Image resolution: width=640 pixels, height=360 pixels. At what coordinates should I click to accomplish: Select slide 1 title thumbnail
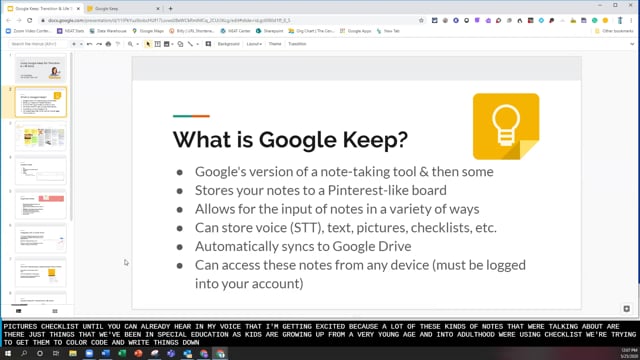pos(40,68)
